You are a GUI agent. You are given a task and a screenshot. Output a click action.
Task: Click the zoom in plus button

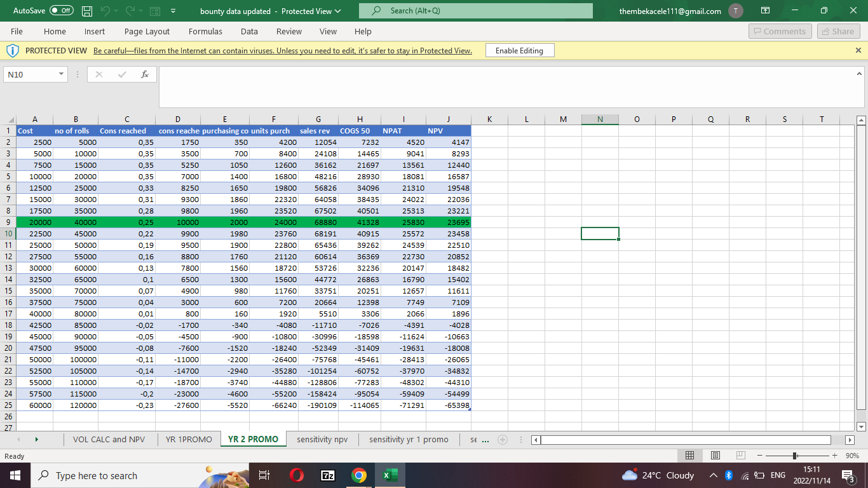(x=835, y=456)
